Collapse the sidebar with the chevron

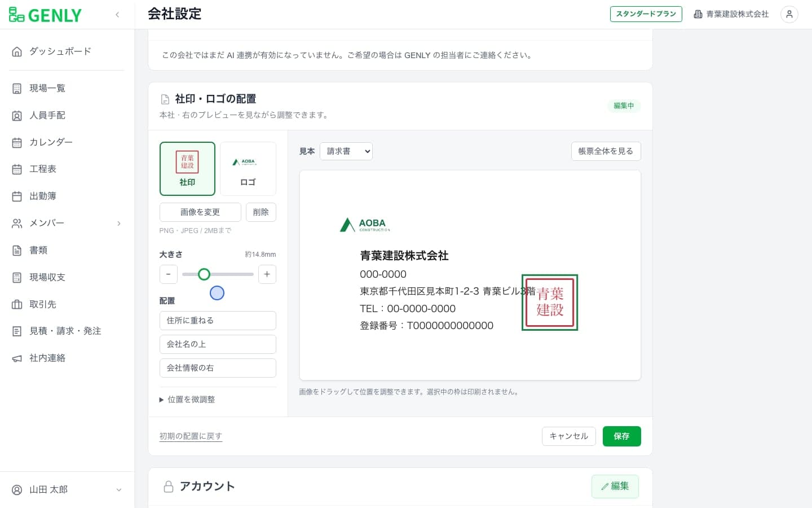[117, 15]
